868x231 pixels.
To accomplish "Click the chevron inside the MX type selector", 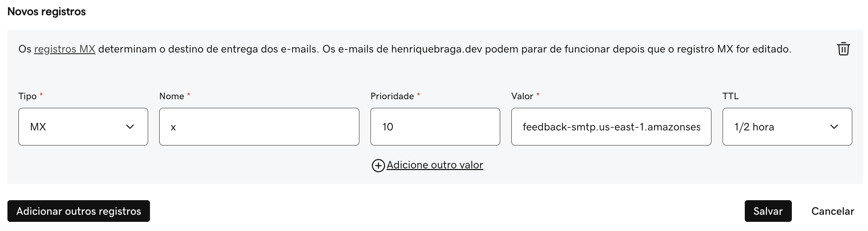I will pyautogui.click(x=130, y=126).
